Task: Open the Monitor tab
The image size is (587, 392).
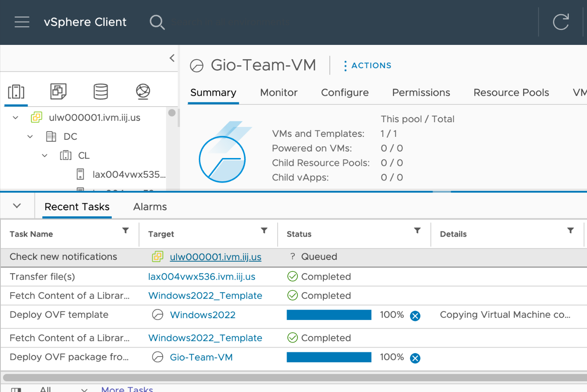Action: (x=279, y=93)
